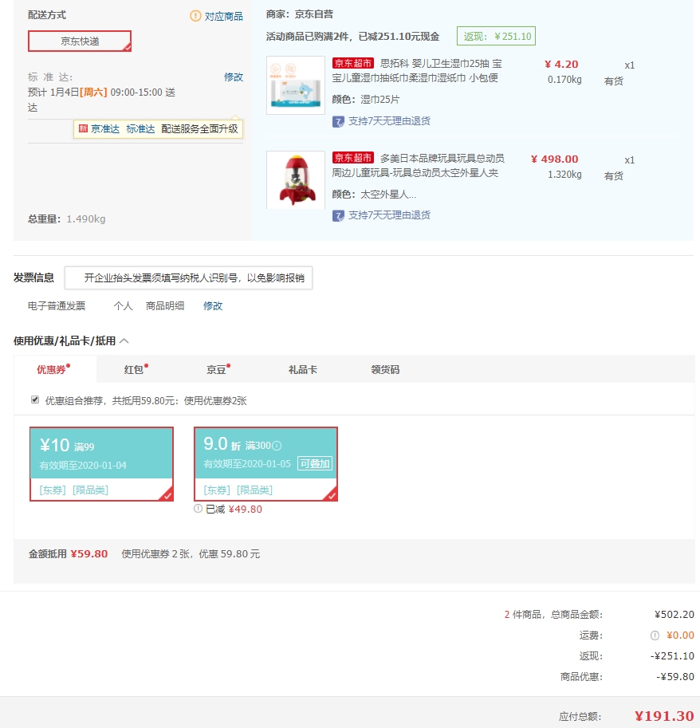Click the enterprise invoice taxpayer ID notice

point(188,277)
